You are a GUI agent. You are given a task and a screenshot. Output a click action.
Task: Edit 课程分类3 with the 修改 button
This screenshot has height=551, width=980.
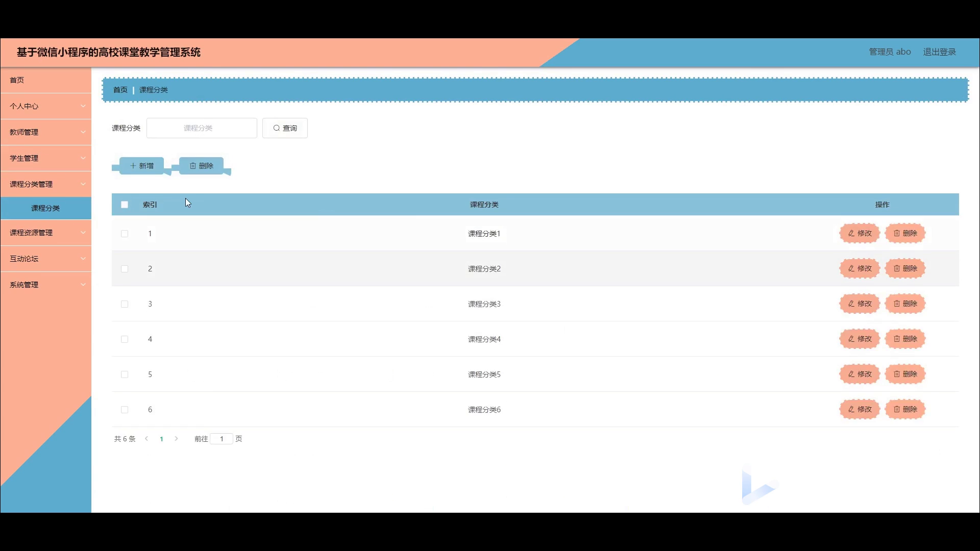[860, 304]
